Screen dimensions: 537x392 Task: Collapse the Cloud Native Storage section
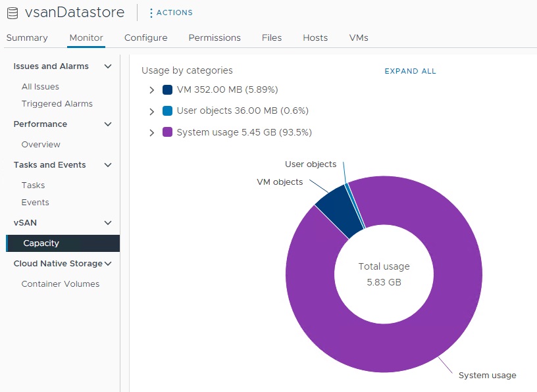click(x=108, y=264)
